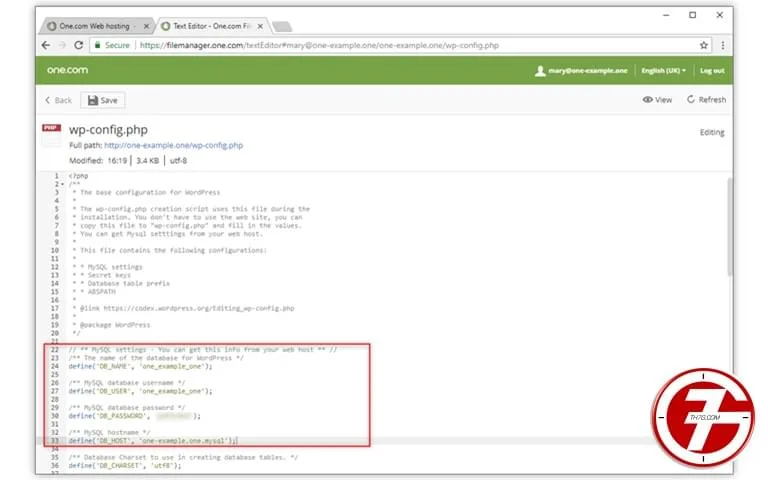This screenshot has width=768, height=480.
Task: Click the codex.wordpress.org link text on line 17
Action: coord(199,309)
